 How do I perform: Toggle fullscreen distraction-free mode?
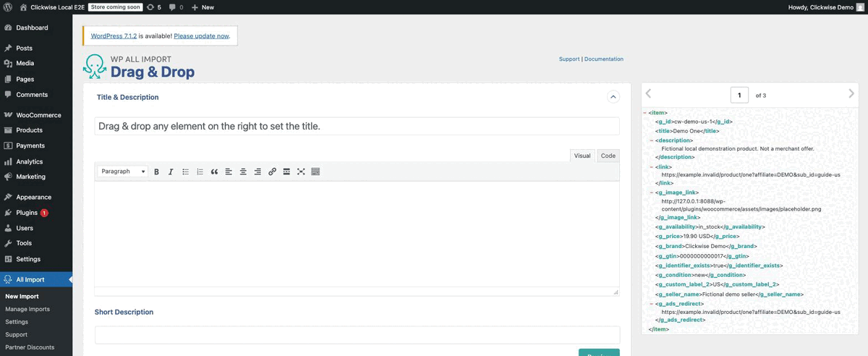pos(301,171)
